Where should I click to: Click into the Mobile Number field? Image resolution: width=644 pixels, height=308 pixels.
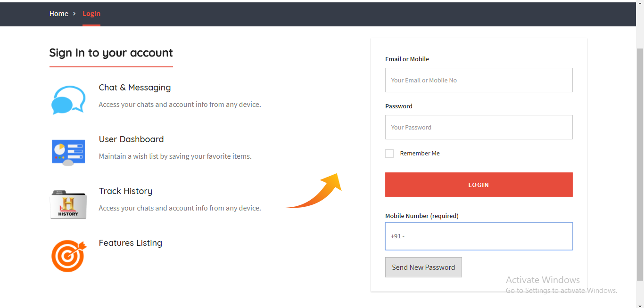tap(479, 236)
